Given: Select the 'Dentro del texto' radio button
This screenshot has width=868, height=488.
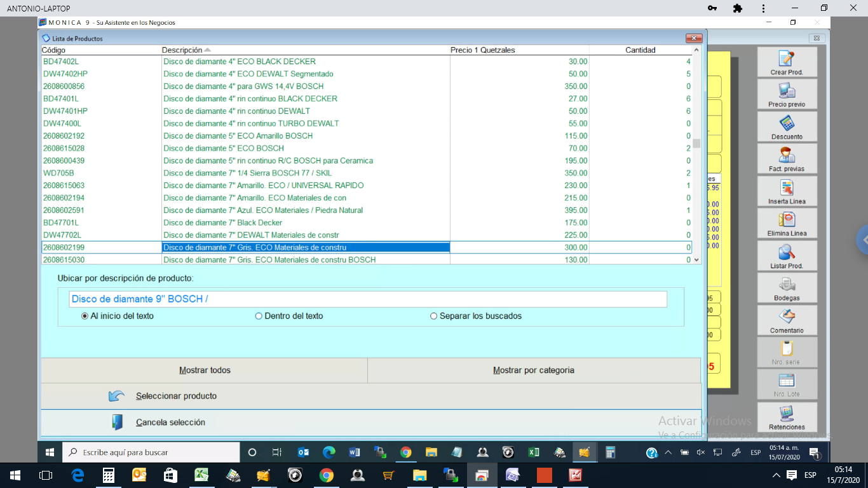Looking at the screenshot, I should tap(259, 316).
